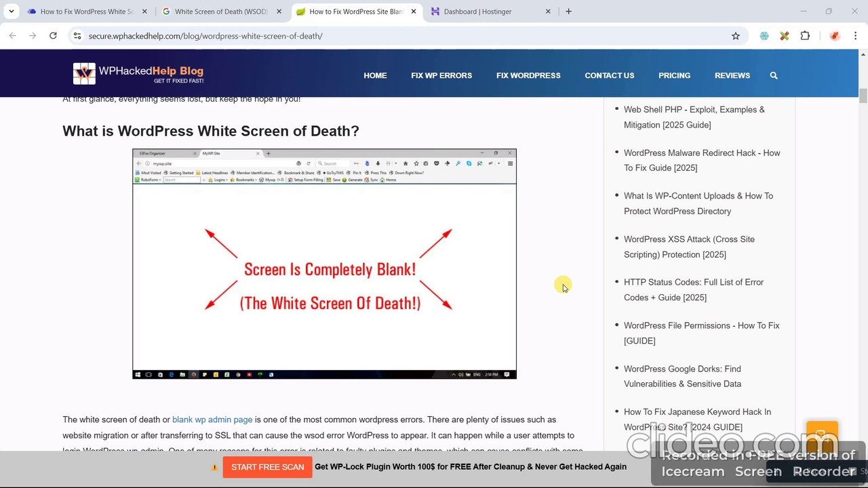Click the page's vertical scrollbar thumb
This screenshot has height=488, width=868.
(863, 96)
